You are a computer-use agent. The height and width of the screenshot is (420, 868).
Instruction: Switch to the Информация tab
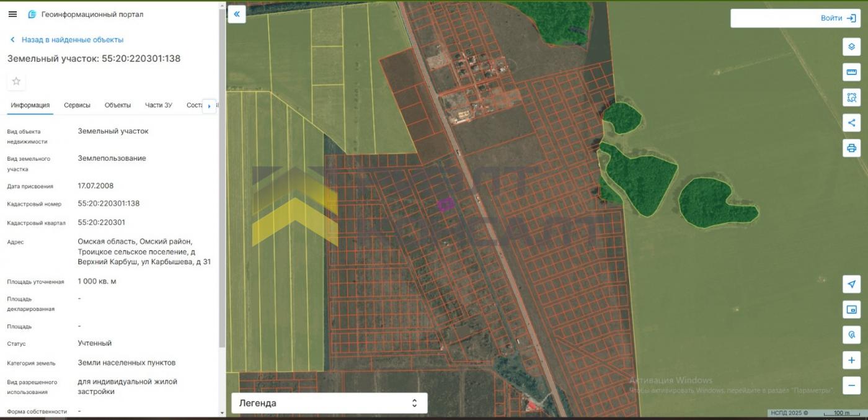tap(30, 105)
